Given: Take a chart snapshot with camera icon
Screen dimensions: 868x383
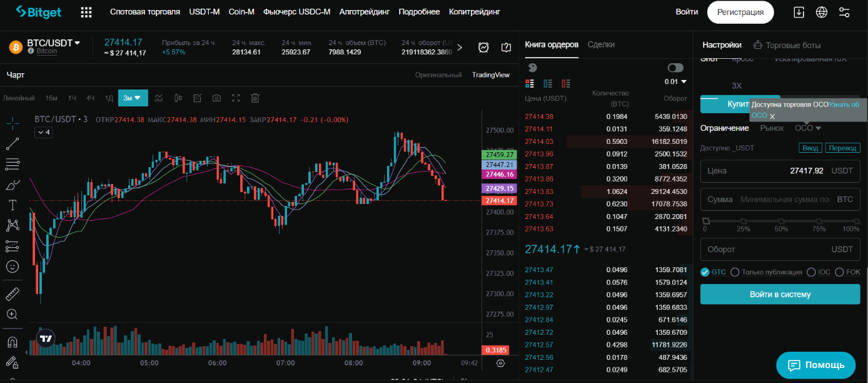Looking at the screenshot, I should coord(216,98).
